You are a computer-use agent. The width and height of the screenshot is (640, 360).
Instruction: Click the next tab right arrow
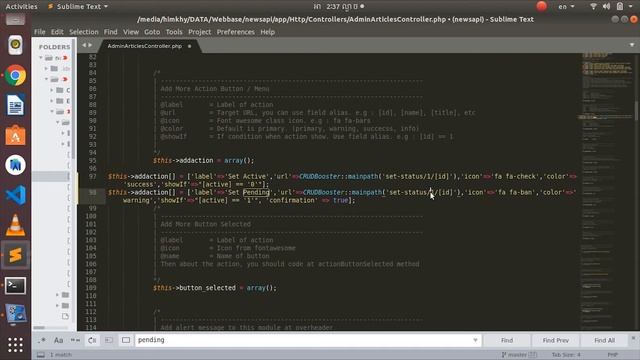(x=90, y=45)
